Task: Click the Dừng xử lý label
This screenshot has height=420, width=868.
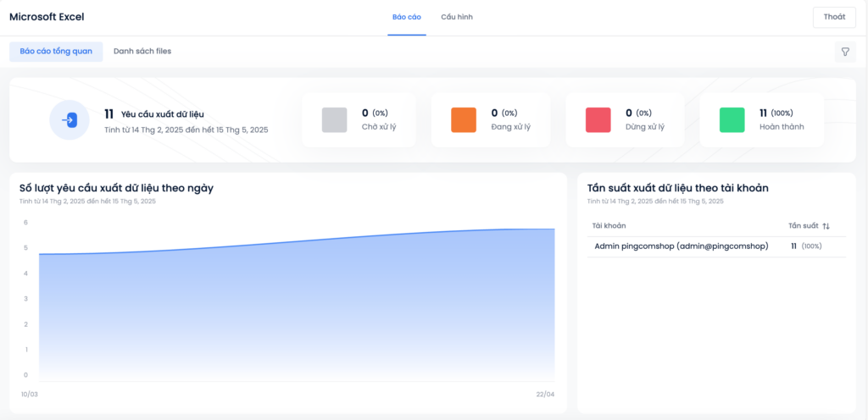Action: (645, 126)
